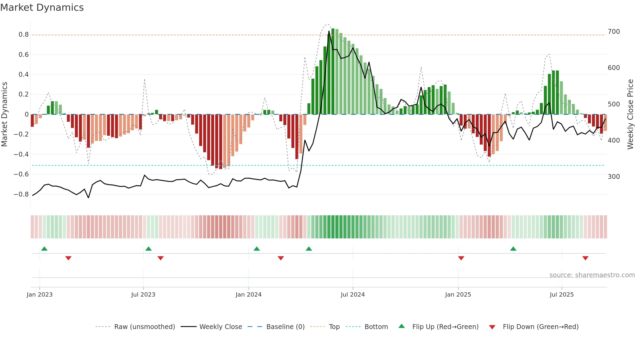Click the Jan 2025 date axis label

click(x=458, y=295)
